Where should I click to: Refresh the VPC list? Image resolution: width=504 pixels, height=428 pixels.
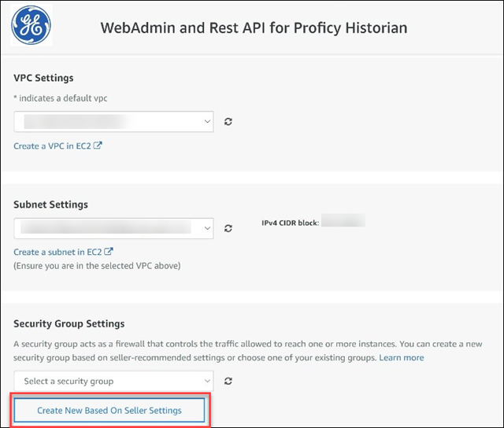coord(228,122)
